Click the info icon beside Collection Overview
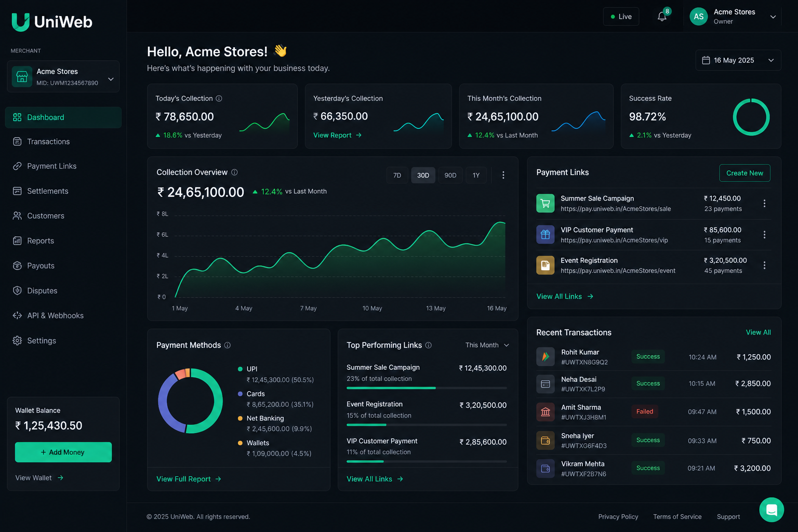798x532 pixels. 234,172
